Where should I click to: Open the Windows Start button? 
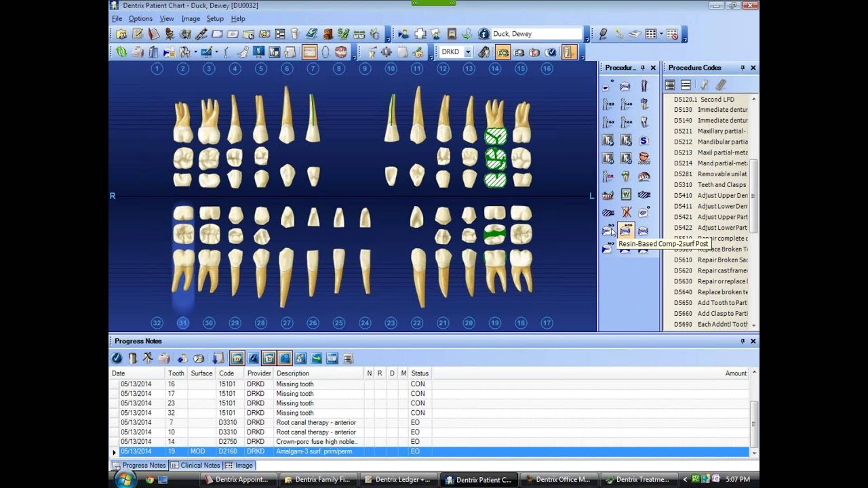coord(125,479)
